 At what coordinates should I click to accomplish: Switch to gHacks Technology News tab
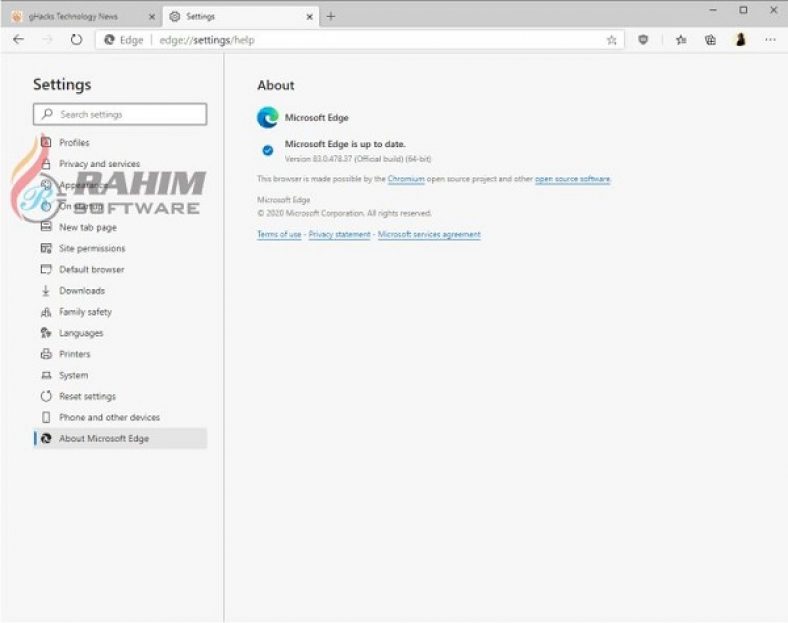click(x=80, y=17)
